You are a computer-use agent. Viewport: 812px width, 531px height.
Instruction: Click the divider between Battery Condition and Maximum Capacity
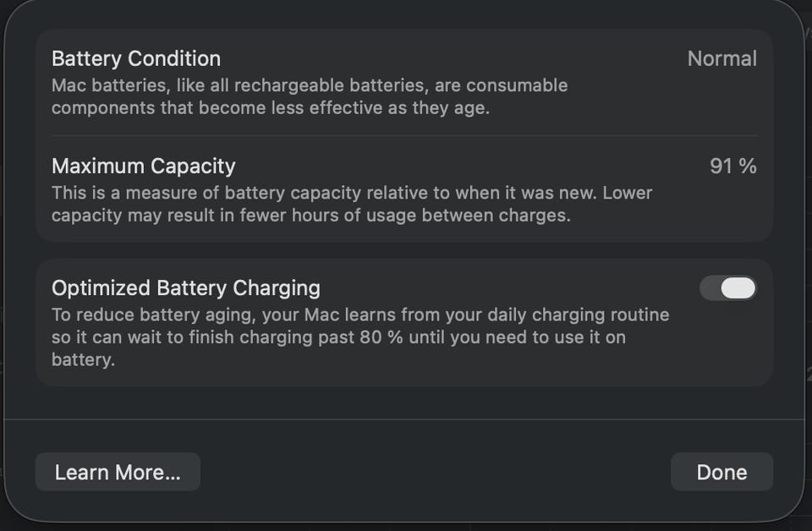[404, 135]
